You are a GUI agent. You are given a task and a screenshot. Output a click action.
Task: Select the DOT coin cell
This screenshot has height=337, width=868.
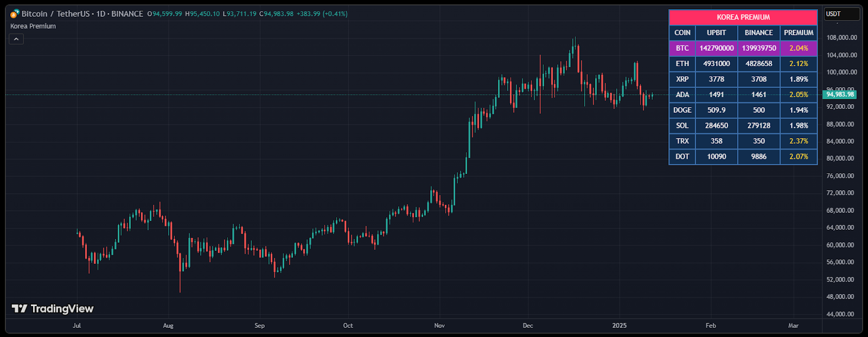pos(682,157)
